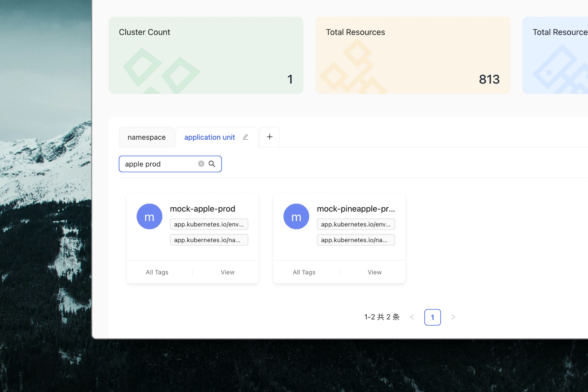The width and height of the screenshot is (588, 392).
Task: Click the env tag on mock-apple-prod
Action: [x=209, y=224]
